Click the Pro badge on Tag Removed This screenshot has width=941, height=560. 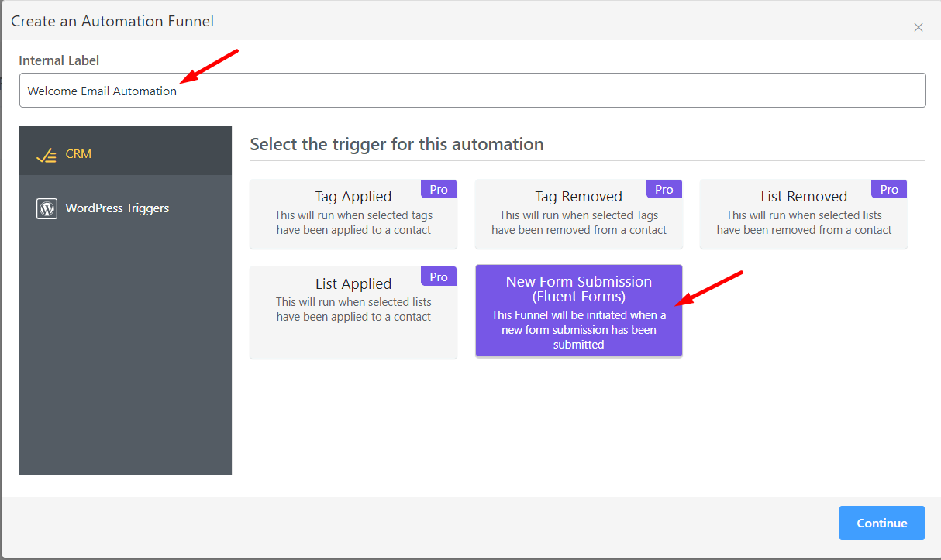pyautogui.click(x=664, y=188)
